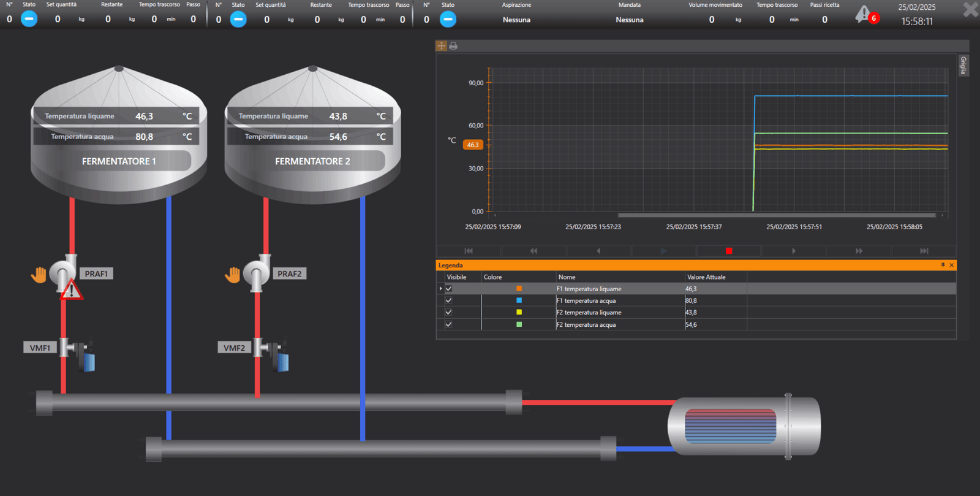Open the Griglia side tab
The height and width of the screenshot is (496, 980).
coord(963,65)
